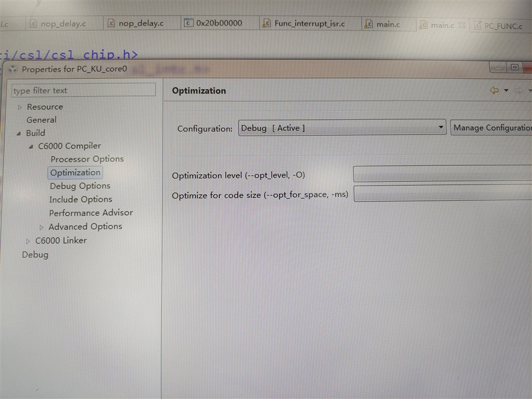Select Resource in properties tree
Image resolution: width=532 pixels, height=399 pixels.
click(45, 107)
